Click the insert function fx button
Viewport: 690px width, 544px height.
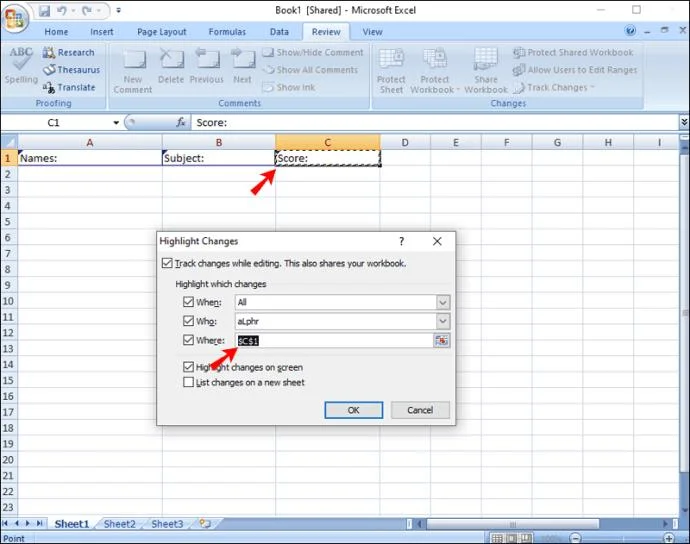point(180,122)
